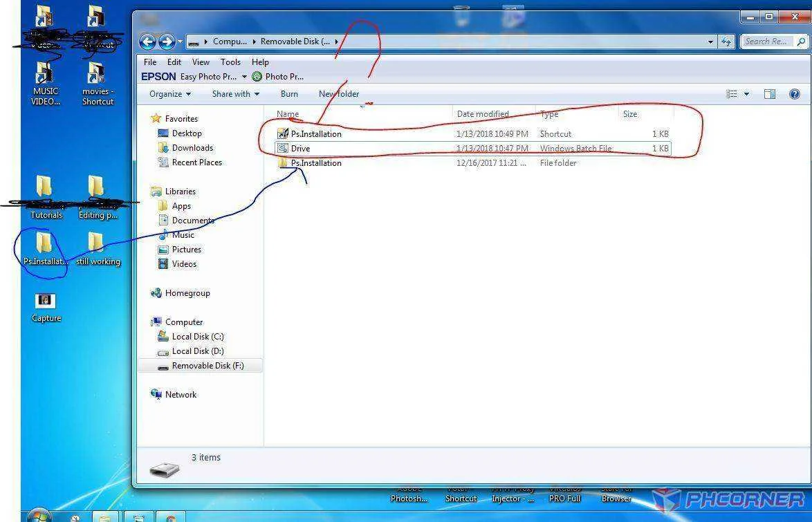
Task: Sort files by Name column header
Action: (288, 114)
